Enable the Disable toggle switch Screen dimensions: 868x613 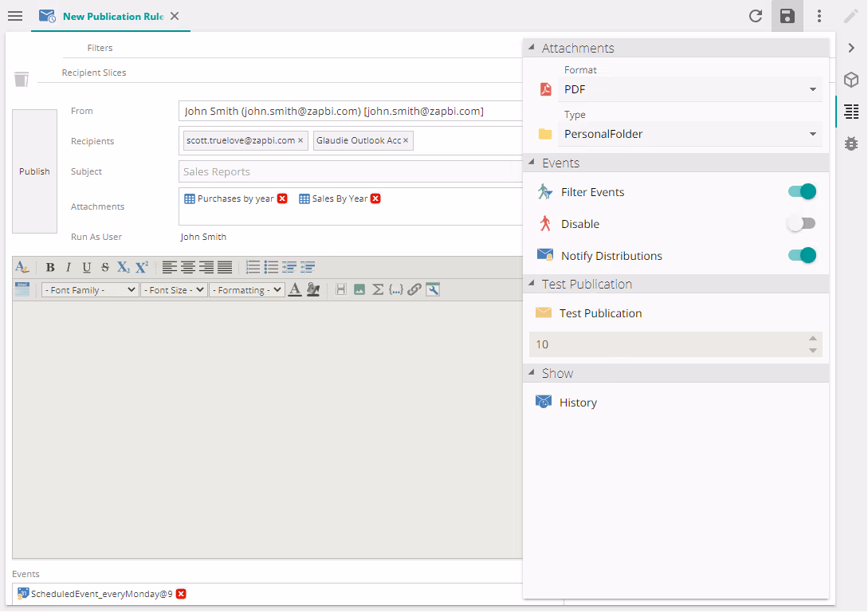point(801,224)
